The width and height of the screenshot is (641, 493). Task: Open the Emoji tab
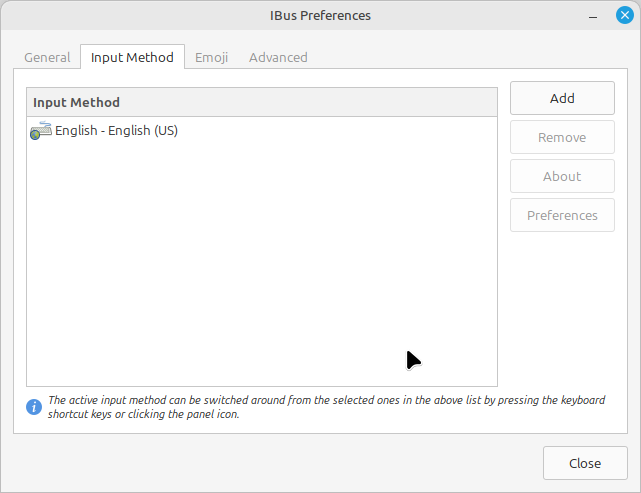pyautogui.click(x=211, y=58)
